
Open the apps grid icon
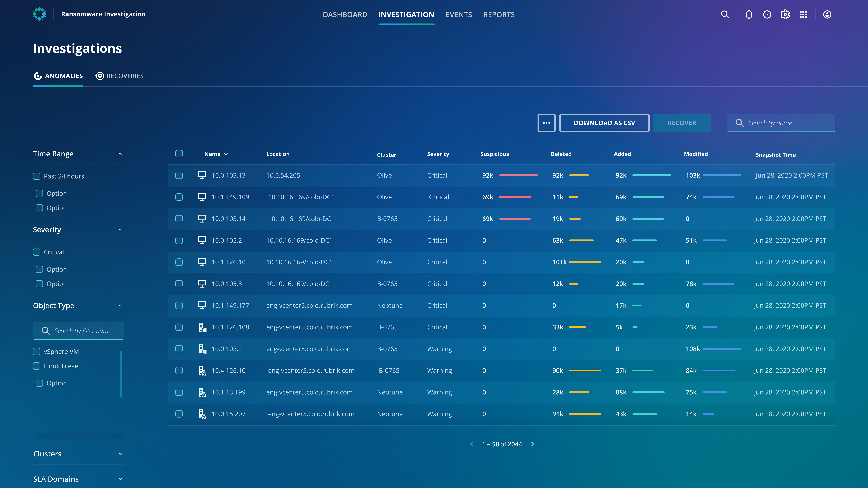pos(803,14)
